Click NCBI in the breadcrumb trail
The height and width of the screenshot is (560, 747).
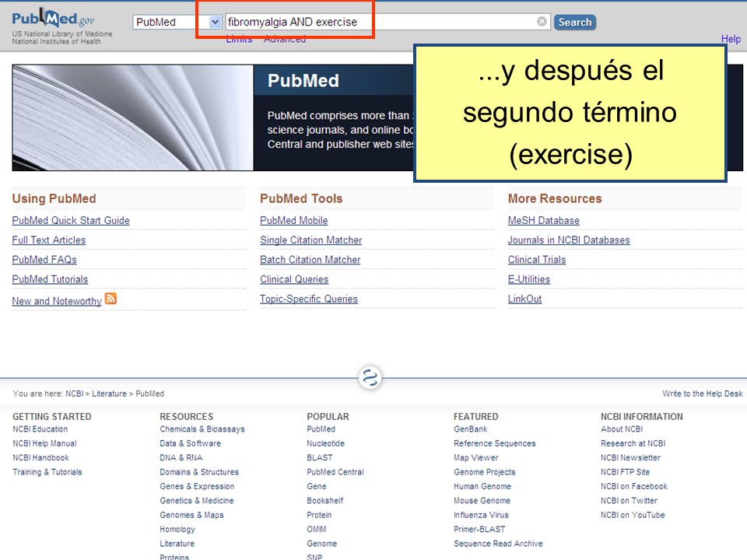click(x=74, y=394)
